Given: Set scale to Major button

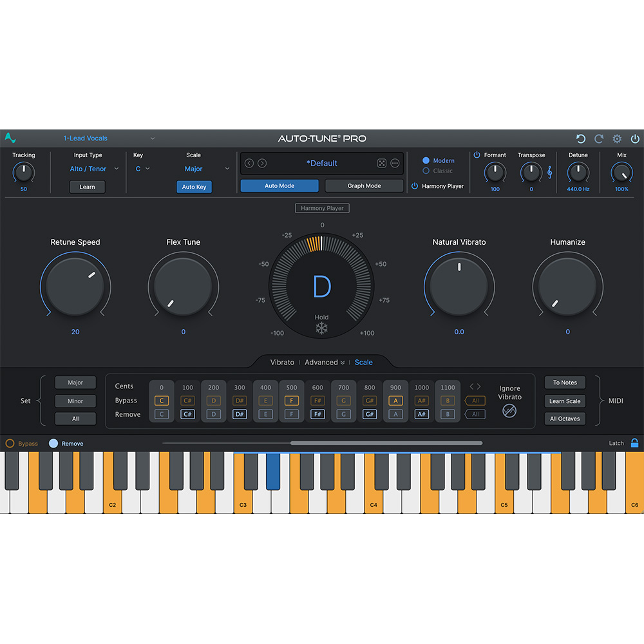Looking at the screenshot, I should 75,383.
